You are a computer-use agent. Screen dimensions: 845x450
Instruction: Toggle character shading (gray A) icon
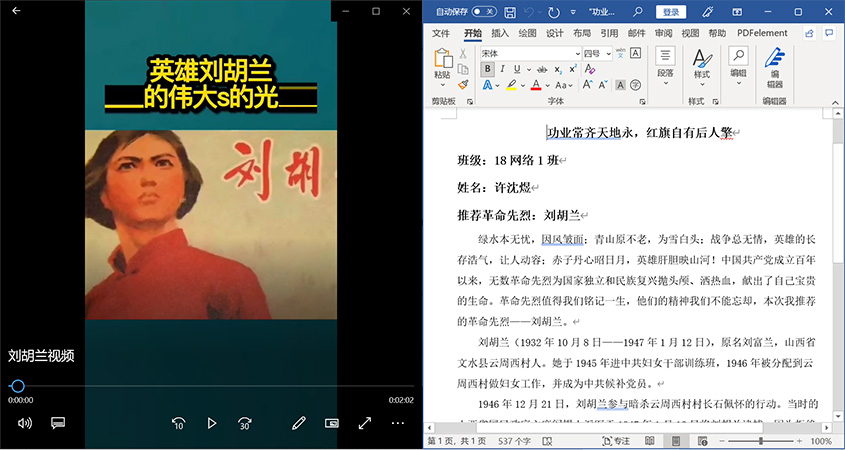point(620,85)
